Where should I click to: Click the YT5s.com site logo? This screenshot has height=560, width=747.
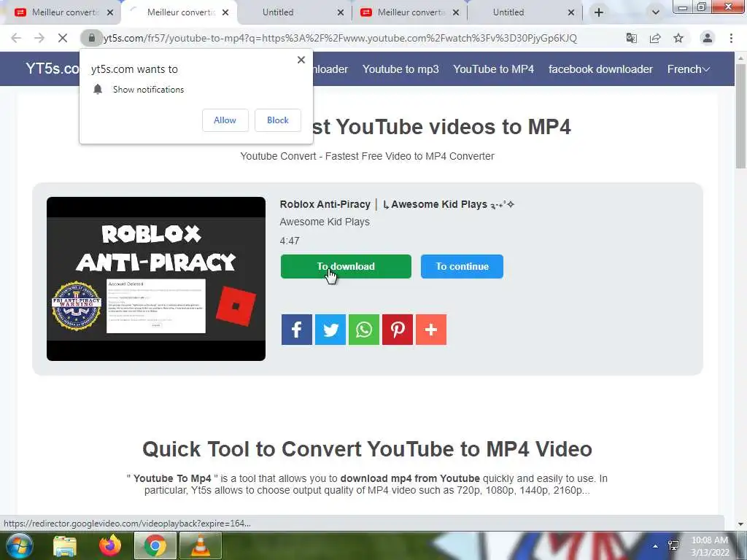click(53, 69)
